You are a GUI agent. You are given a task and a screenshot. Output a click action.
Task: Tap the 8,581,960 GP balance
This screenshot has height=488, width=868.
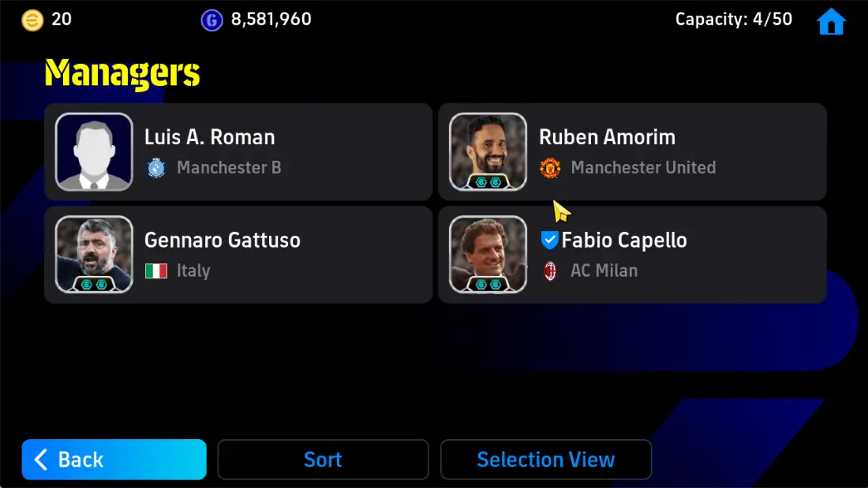[271, 20]
